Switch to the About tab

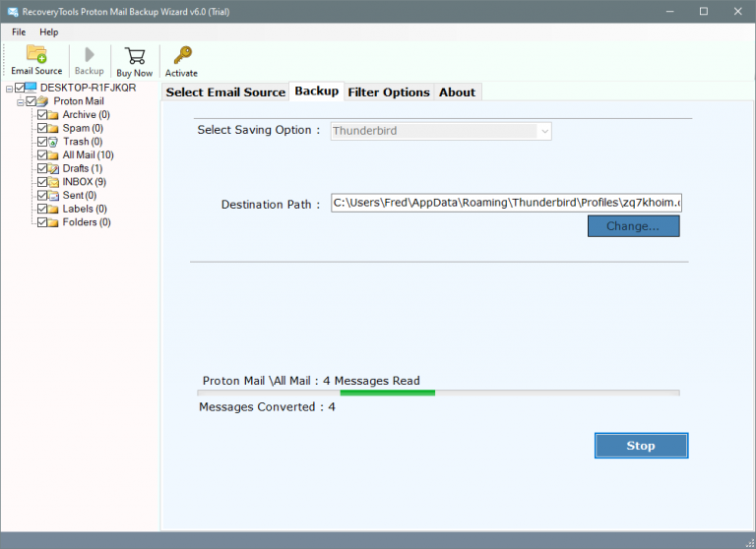(457, 92)
